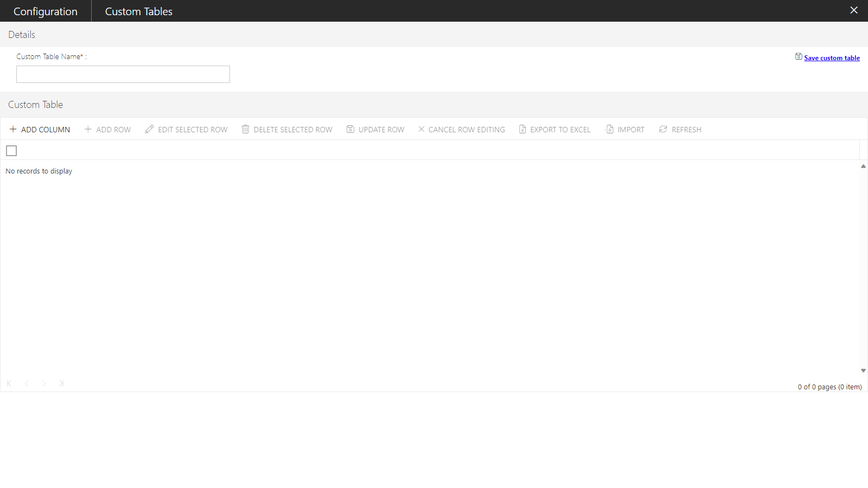Toggle the select-all checkbox in grid header
868x488 pixels.
pos(11,151)
